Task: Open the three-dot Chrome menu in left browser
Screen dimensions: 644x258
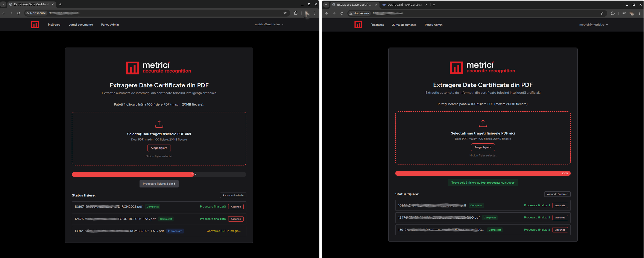Action: tap(314, 13)
